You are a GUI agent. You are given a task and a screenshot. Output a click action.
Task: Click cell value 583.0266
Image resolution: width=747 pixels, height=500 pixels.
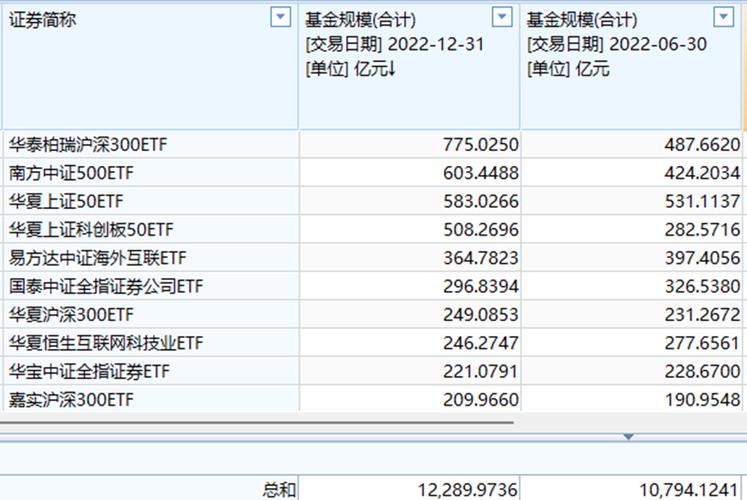coord(481,201)
